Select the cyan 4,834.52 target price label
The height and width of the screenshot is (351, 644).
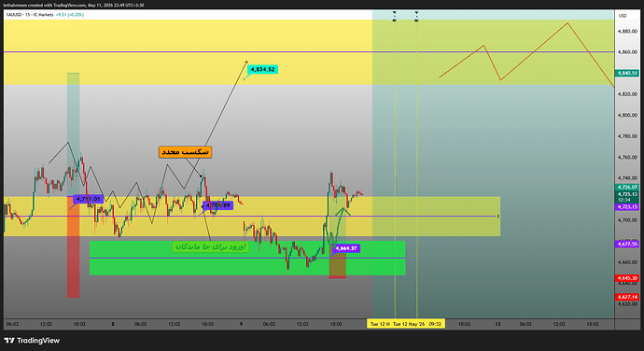point(262,69)
